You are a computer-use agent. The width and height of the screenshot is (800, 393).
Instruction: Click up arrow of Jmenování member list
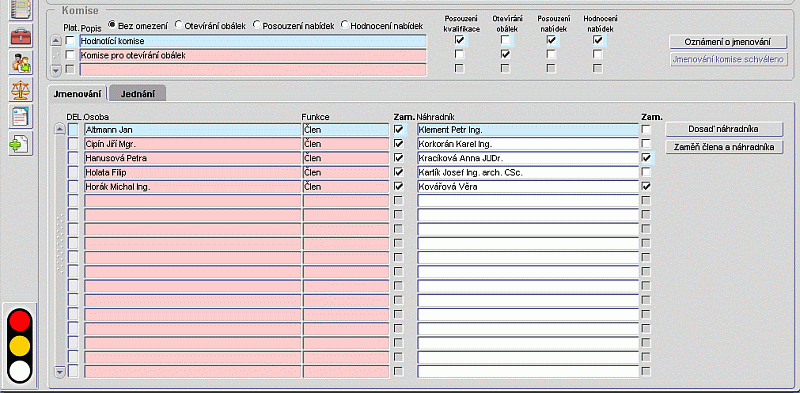[60, 130]
